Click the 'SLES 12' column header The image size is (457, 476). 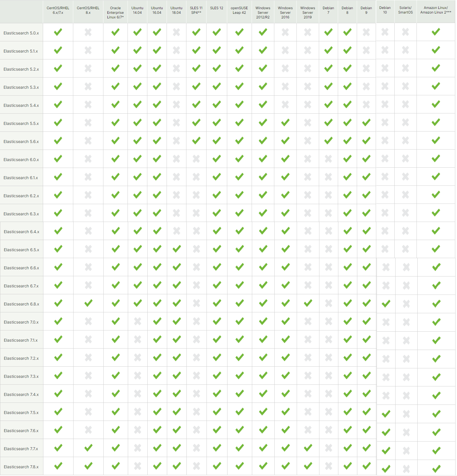pos(217,8)
